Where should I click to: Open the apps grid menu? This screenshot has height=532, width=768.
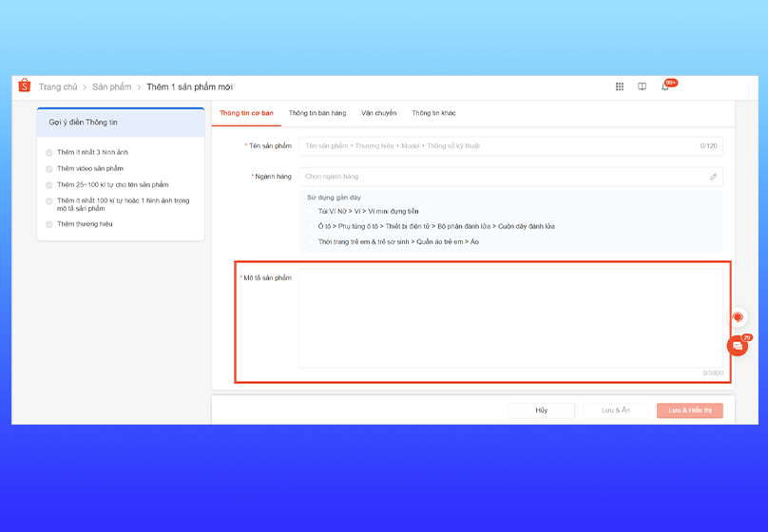(620, 86)
